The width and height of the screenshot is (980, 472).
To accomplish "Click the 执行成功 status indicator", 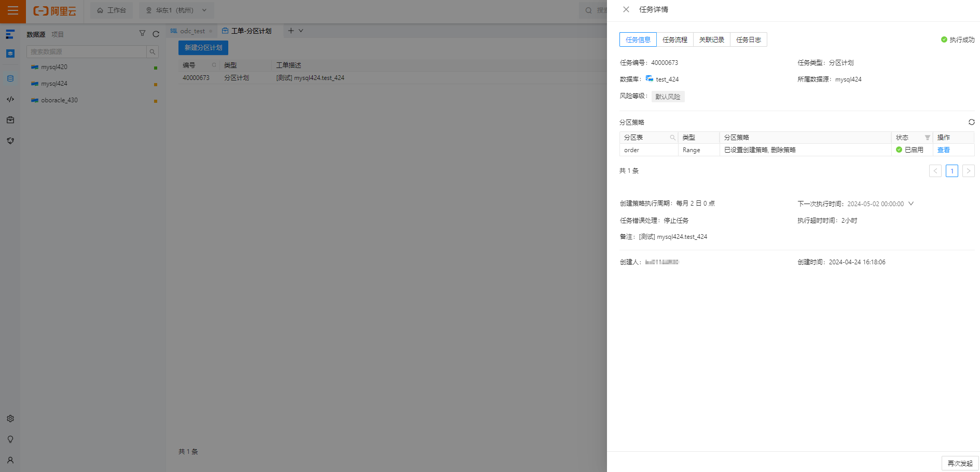I will [958, 39].
